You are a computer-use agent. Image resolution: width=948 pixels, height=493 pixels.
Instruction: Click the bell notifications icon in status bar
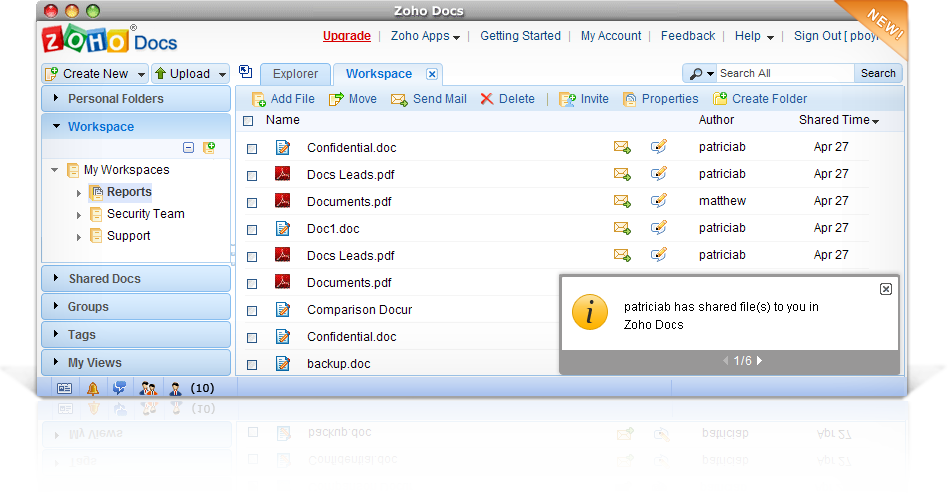click(93, 388)
